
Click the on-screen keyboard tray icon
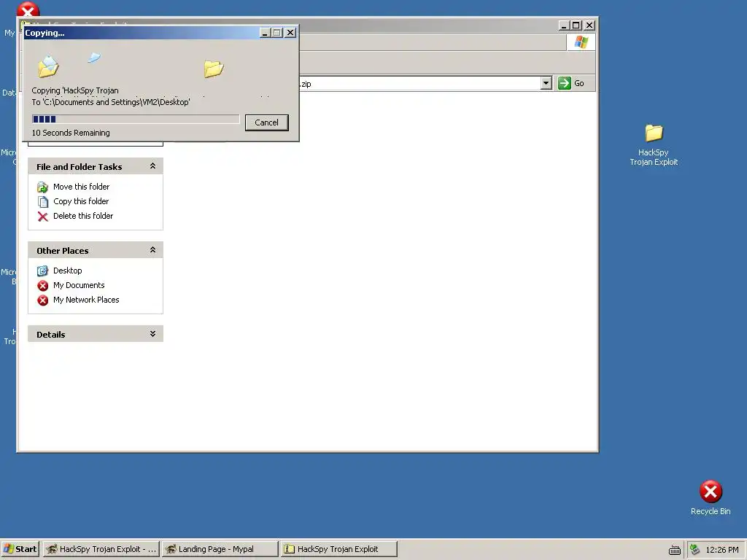pos(675,550)
